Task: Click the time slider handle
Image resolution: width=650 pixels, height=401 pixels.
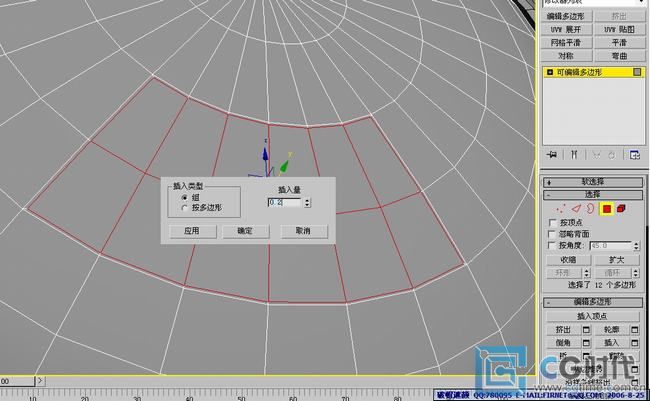Action: point(17,381)
